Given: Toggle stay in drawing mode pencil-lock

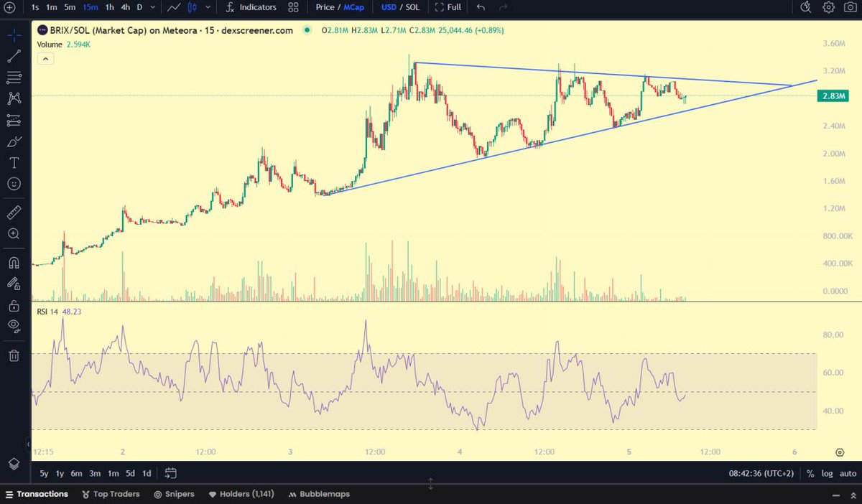Looking at the screenshot, I should coord(14,284).
